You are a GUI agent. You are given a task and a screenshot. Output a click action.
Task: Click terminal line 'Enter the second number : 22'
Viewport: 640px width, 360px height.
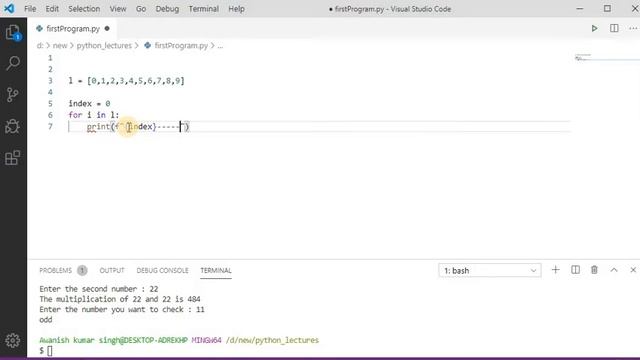99,289
